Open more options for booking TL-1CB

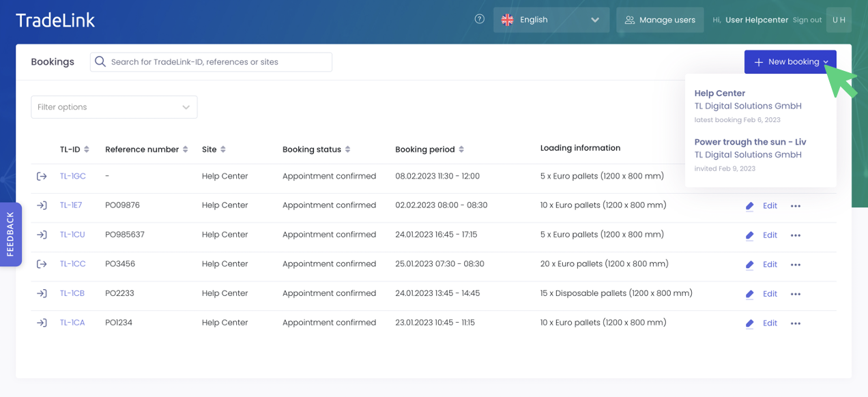(x=795, y=294)
